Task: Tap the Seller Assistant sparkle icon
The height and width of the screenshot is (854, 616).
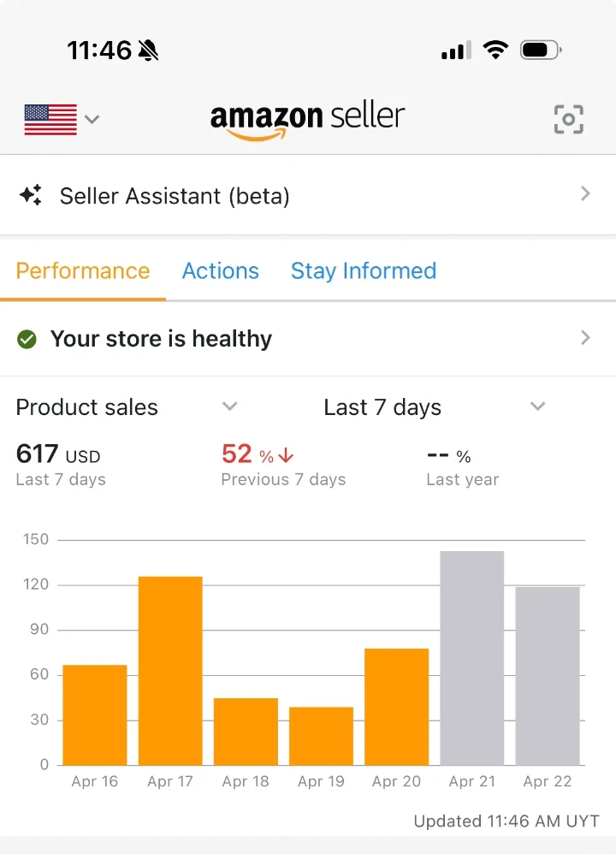Action: (x=31, y=195)
